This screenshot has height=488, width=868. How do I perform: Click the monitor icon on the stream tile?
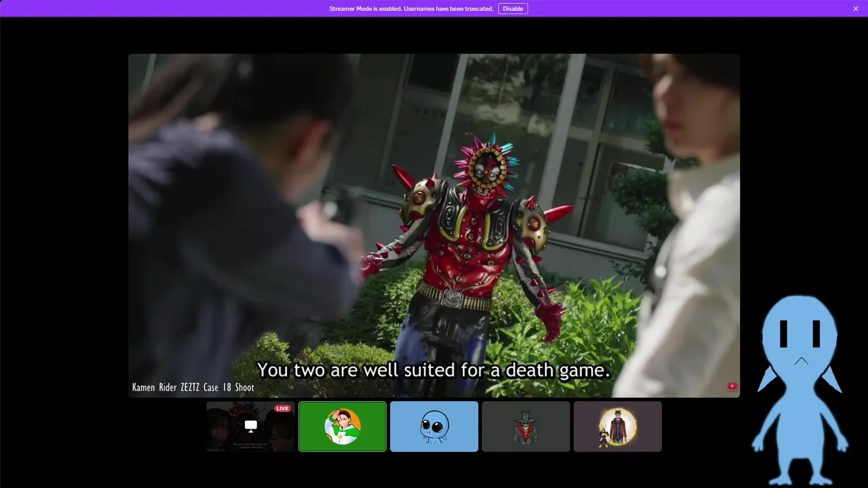click(x=251, y=426)
